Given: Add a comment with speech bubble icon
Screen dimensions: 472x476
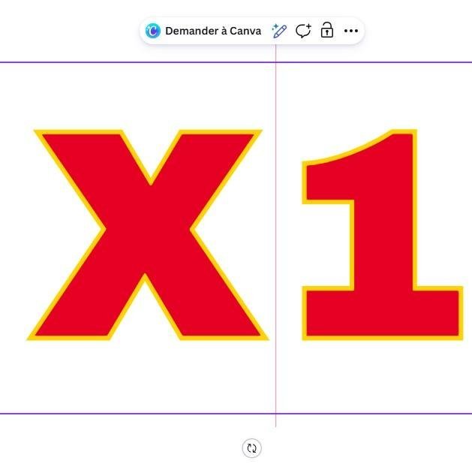Looking at the screenshot, I should click(x=303, y=31).
